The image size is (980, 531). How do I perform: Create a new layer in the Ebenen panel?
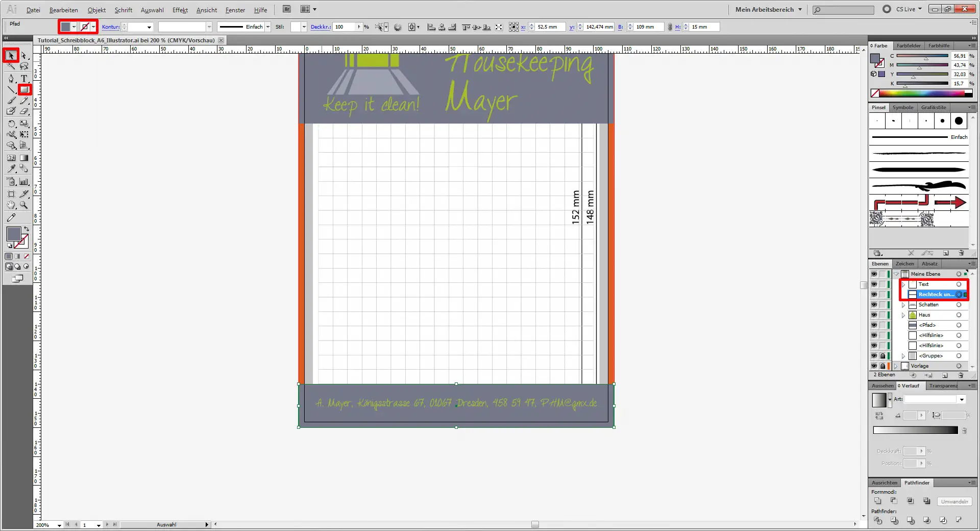[945, 375]
